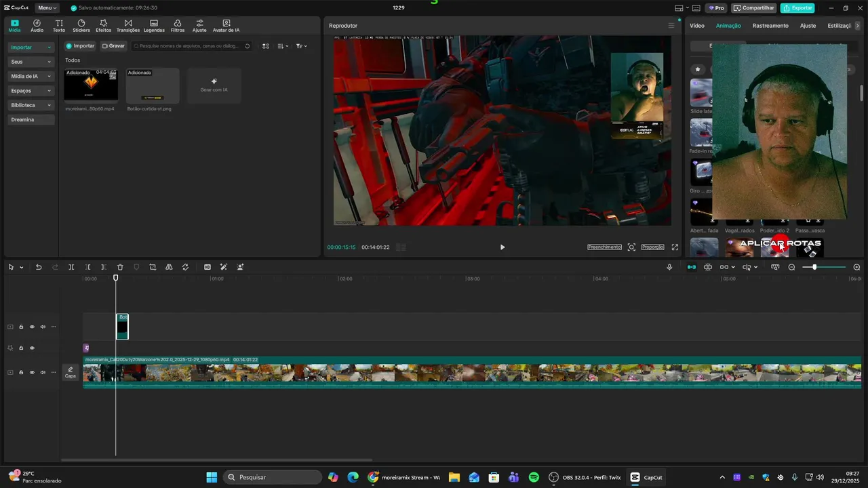Click the microphone voiceover record icon
868x488 pixels.
pyautogui.click(x=669, y=267)
